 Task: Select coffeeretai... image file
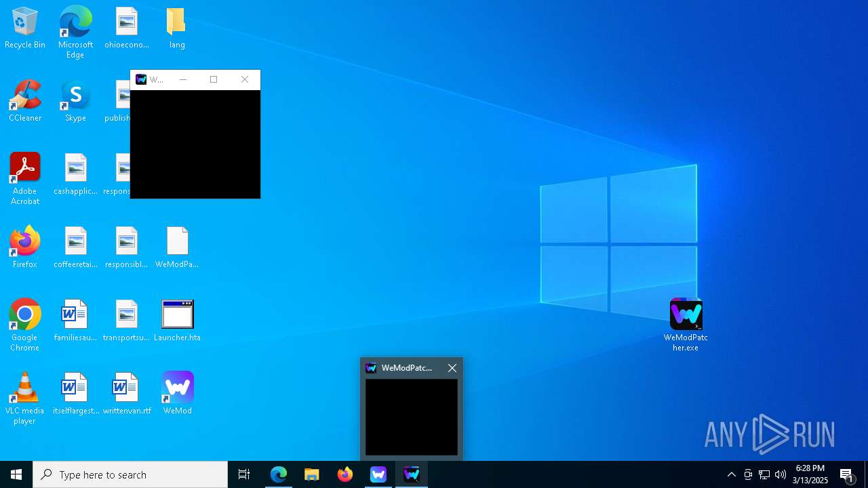[75, 247]
